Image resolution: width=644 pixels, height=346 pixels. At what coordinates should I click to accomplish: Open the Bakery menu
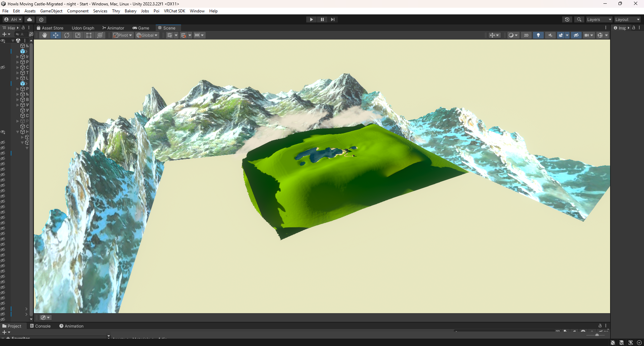(130, 11)
